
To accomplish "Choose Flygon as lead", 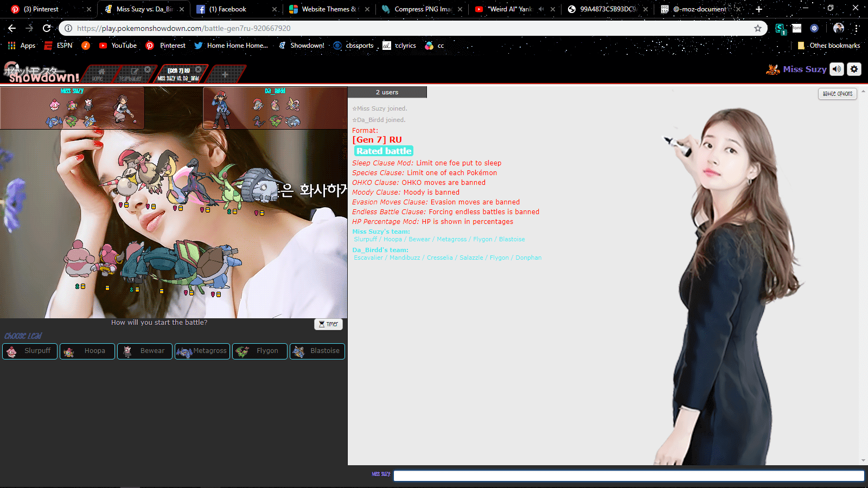I will 260,351.
